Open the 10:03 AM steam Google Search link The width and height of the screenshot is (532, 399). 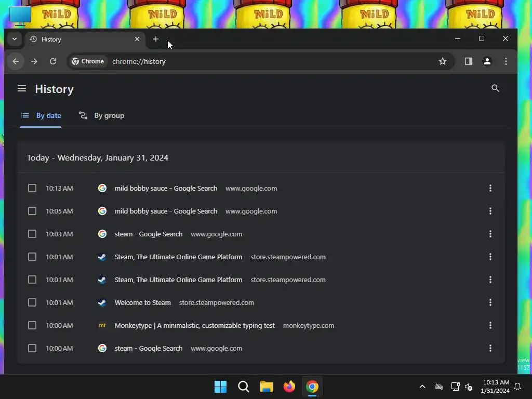coord(149,234)
